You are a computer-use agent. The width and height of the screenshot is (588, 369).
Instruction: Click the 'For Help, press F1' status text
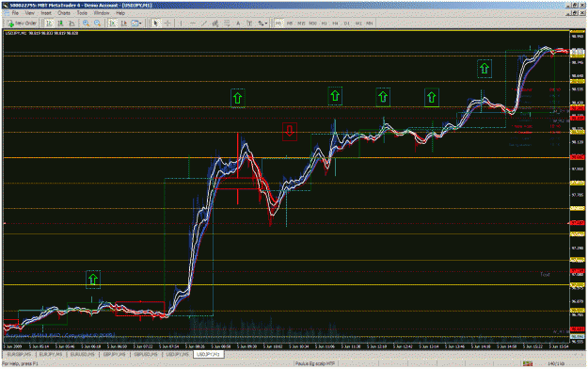coord(20,363)
